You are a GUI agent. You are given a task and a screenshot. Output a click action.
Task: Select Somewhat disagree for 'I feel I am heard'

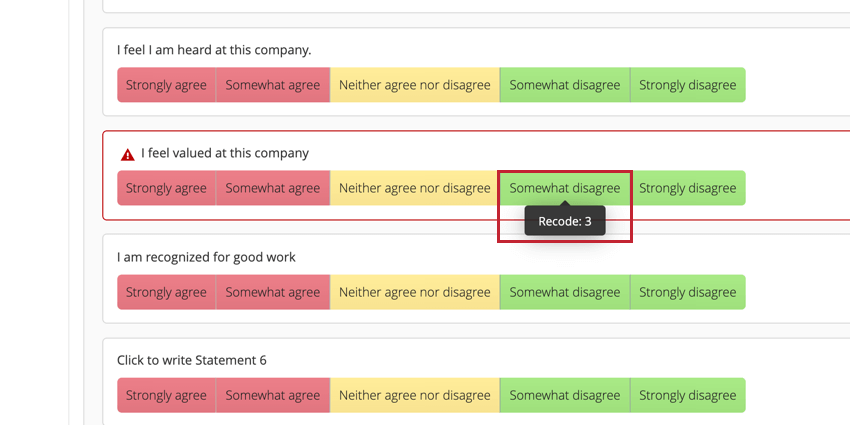click(x=565, y=85)
